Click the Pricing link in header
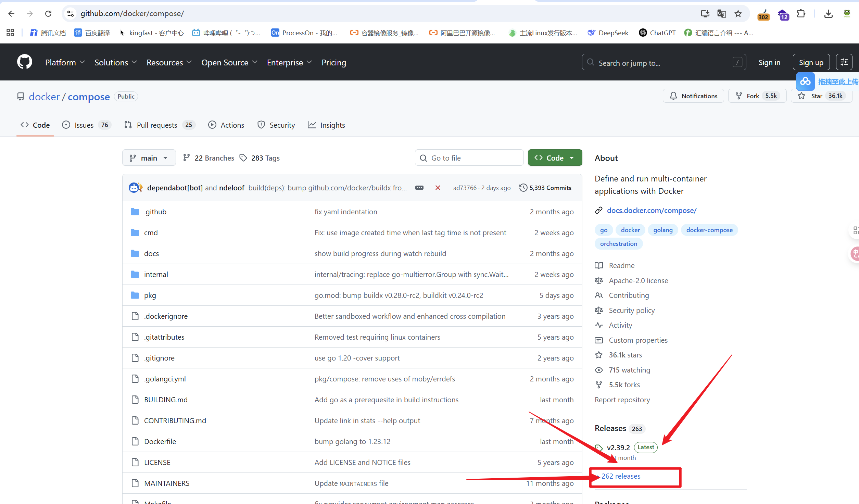859x504 pixels. (x=334, y=62)
